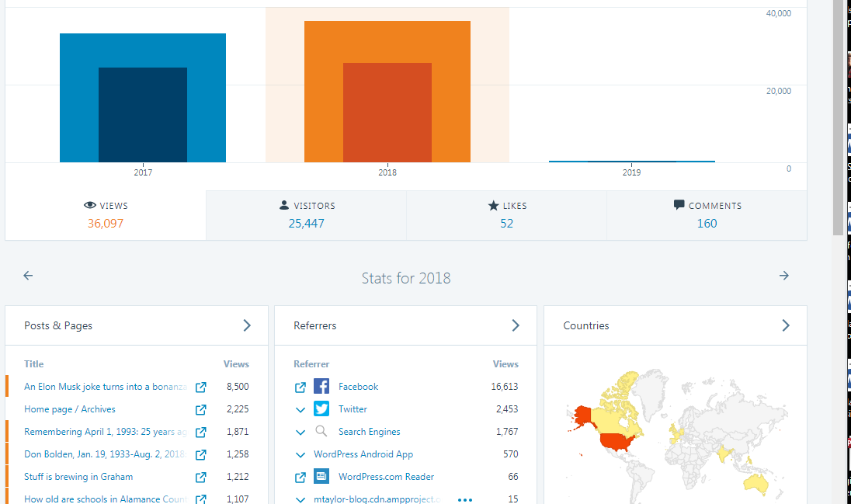Open the Posts & Pages panel chevron

[x=247, y=325]
